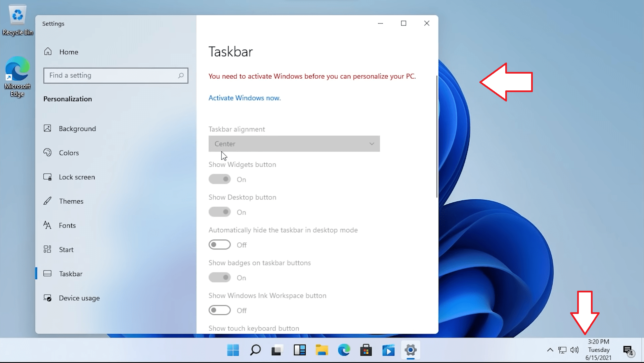The height and width of the screenshot is (363, 644).
Task: Open Device usage settings
Action: pos(79,298)
